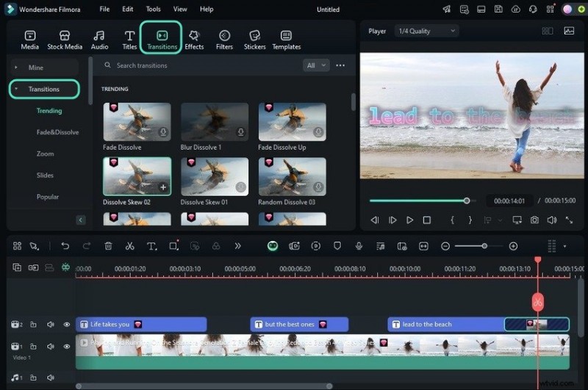Select the Fade Dissolve transition thumbnail
Image resolution: width=588 pixels, height=390 pixels.
137,122
